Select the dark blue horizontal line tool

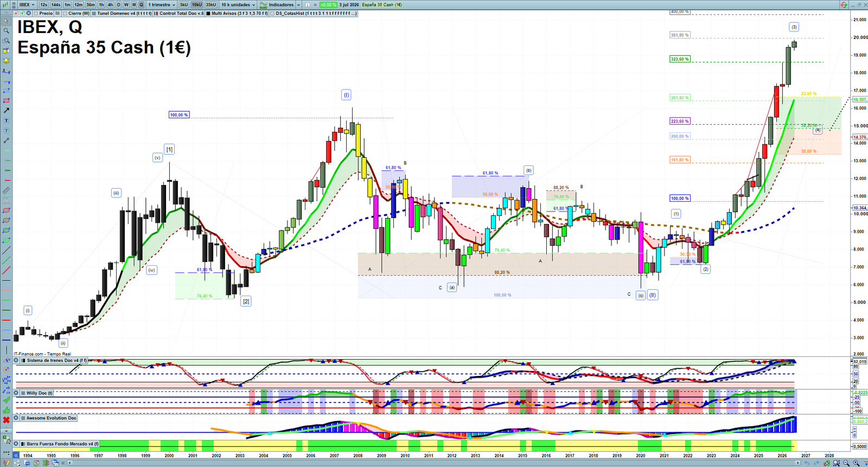[x=7, y=340]
